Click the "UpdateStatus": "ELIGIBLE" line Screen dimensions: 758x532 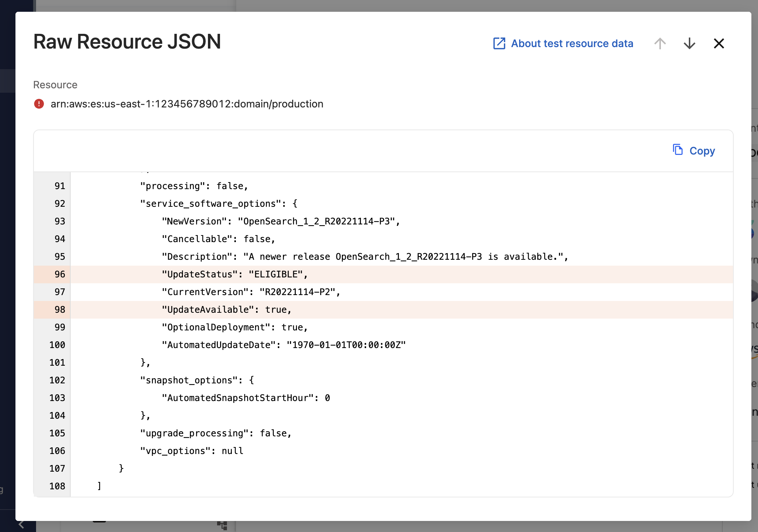pyautogui.click(x=234, y=274)
